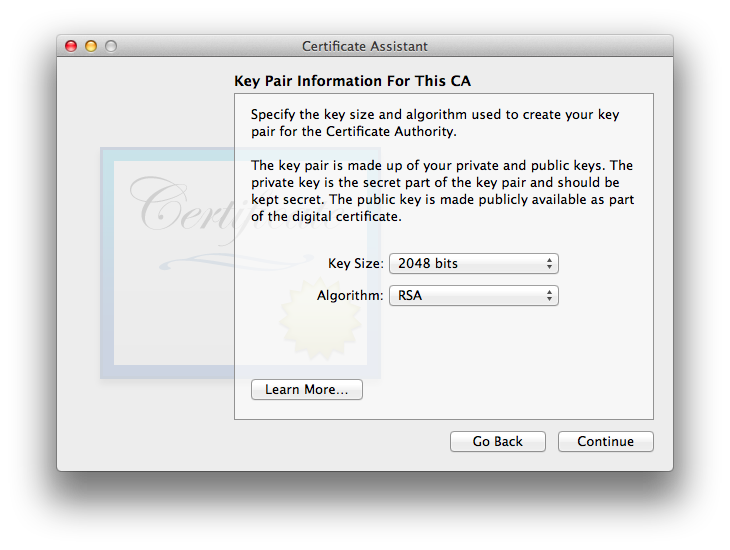Click the paragraph about private and public keys
Screen dimensions: 730x550
[x=441, y=191]
